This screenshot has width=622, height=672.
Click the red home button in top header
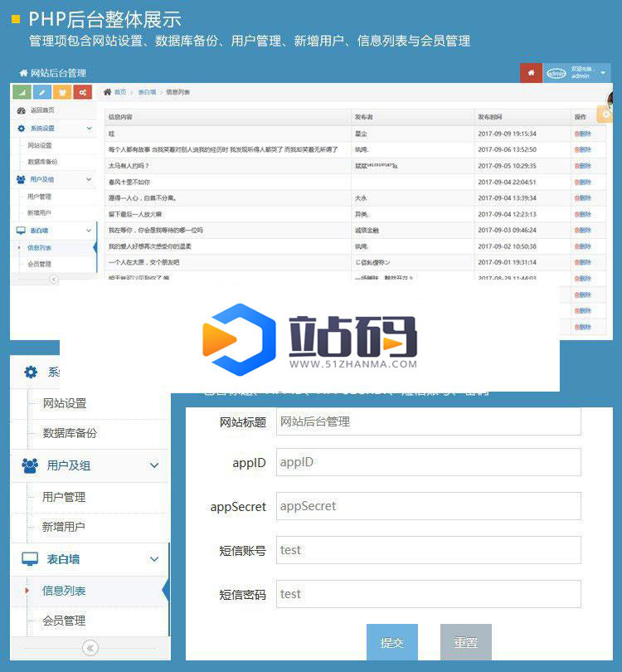(531, 72)
